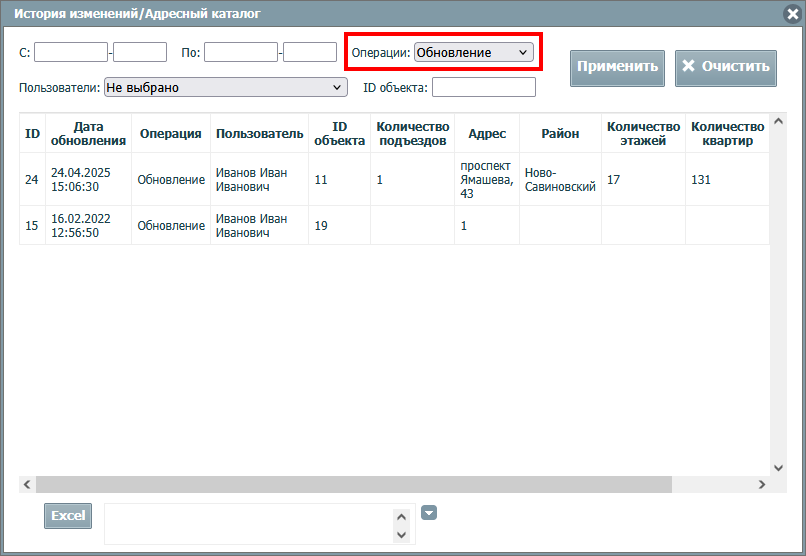Close the История изменений dialog
The image size is (806, 556).
(x=792, y=14)
